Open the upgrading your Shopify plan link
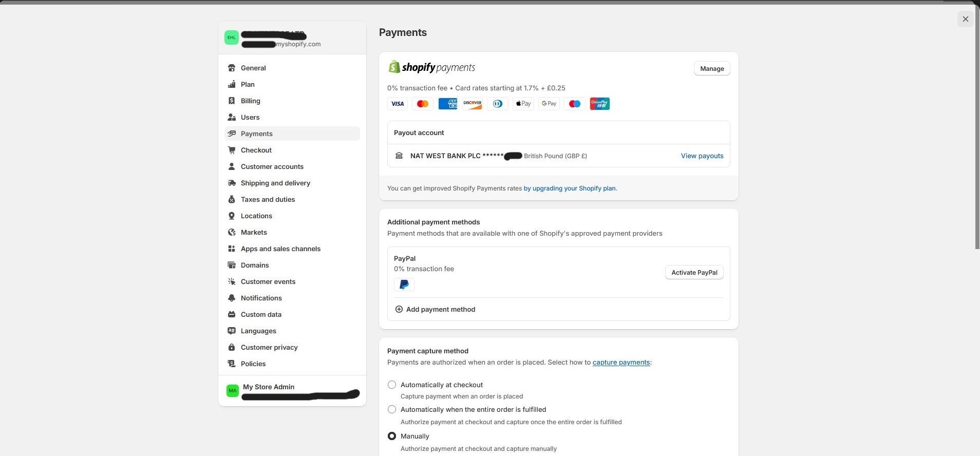The image size is (980, 456). pos(570,188)
